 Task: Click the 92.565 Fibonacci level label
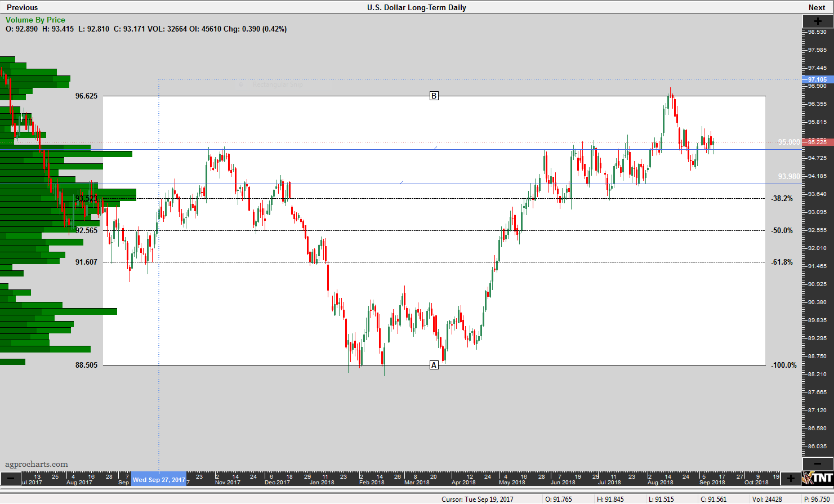[87, 231]
